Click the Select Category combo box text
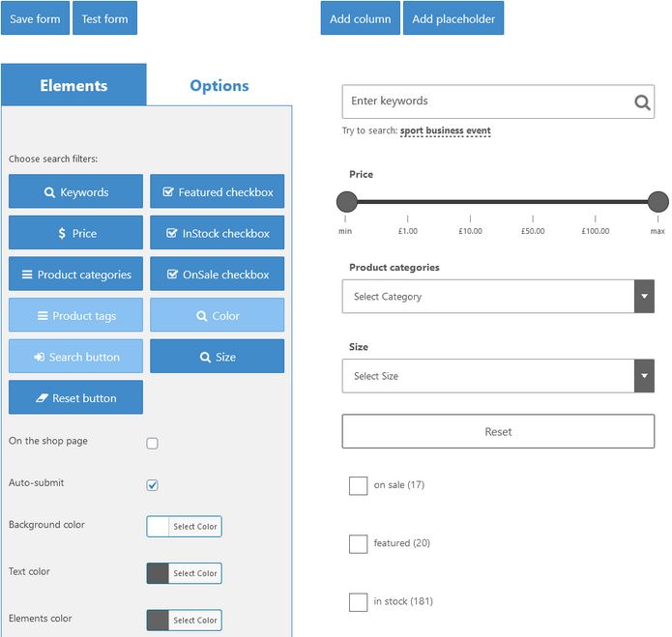 (388, 297)
